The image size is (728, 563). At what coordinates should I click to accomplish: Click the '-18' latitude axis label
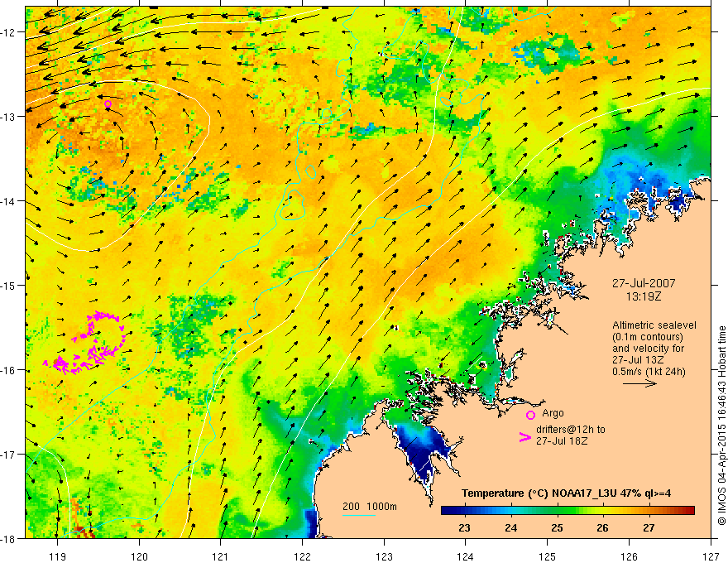click(x=9, y=539)
